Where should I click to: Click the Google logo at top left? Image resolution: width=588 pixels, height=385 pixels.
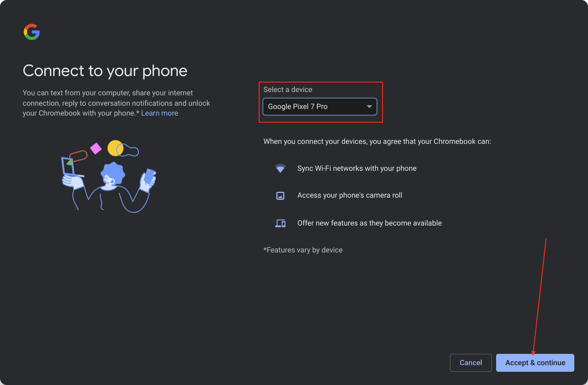[x=31, y=32]
